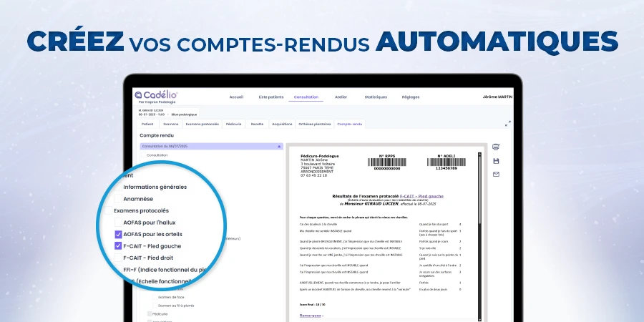Click the "Score final : 18 / 30" text

pyautogui.click(x=313, y=304)
